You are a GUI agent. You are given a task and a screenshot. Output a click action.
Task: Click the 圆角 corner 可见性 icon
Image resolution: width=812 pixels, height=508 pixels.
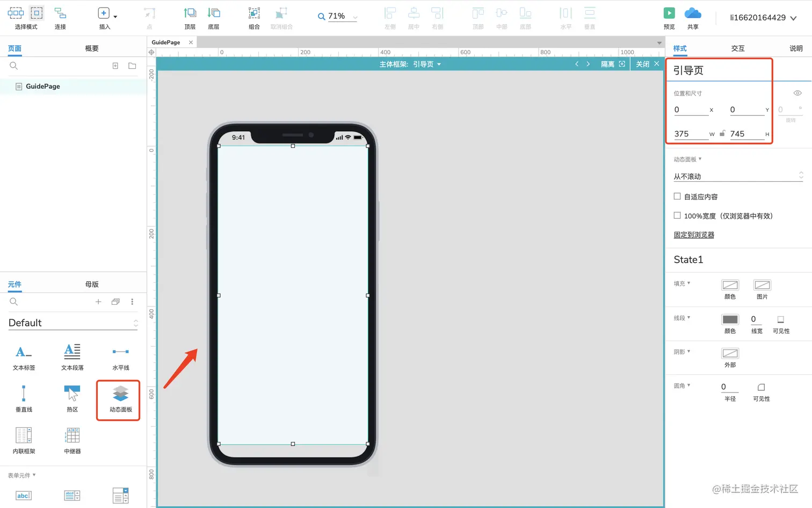[761, 387]
